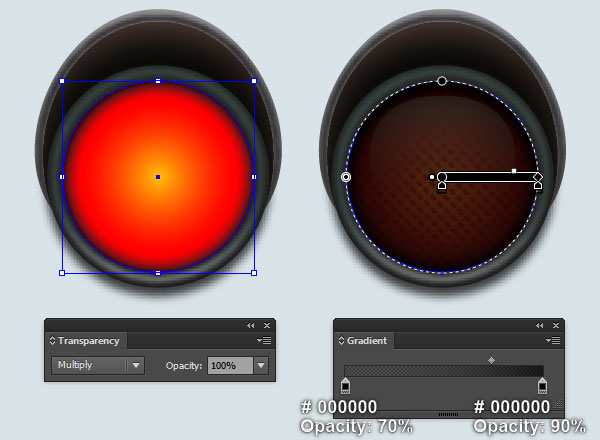Cycle Gradient panel view with tab arrows
600x440 pixels.
pyautogui.click(x=341, y=341)
